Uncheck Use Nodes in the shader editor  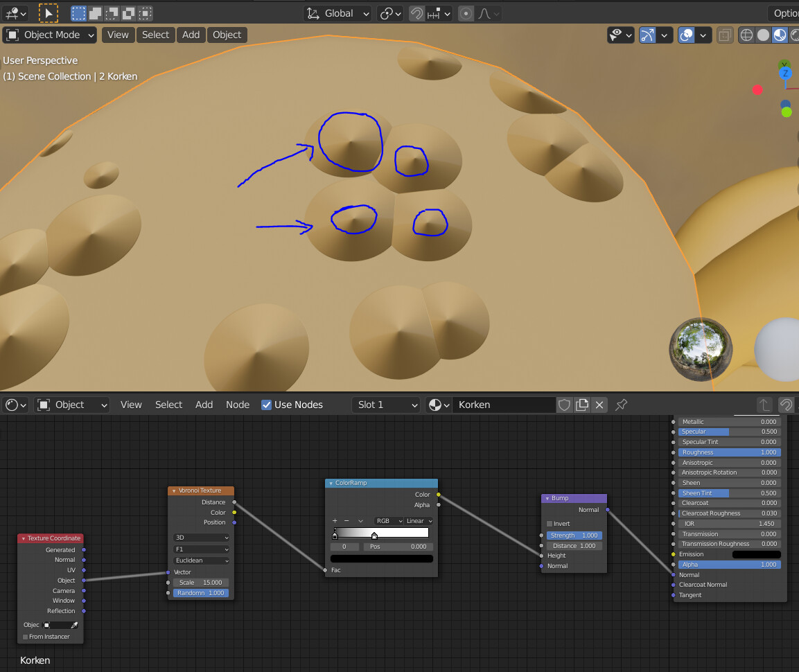(267, 405)
